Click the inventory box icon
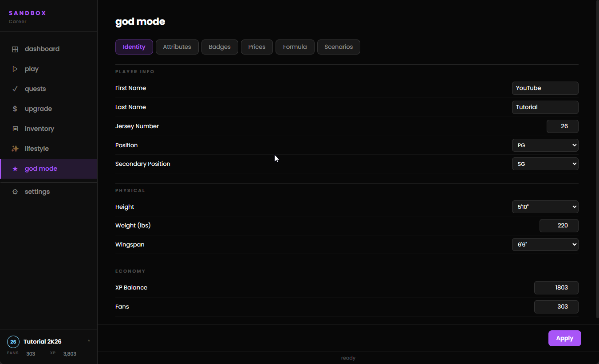The image size is (599, 364). [x=15, y=129]
